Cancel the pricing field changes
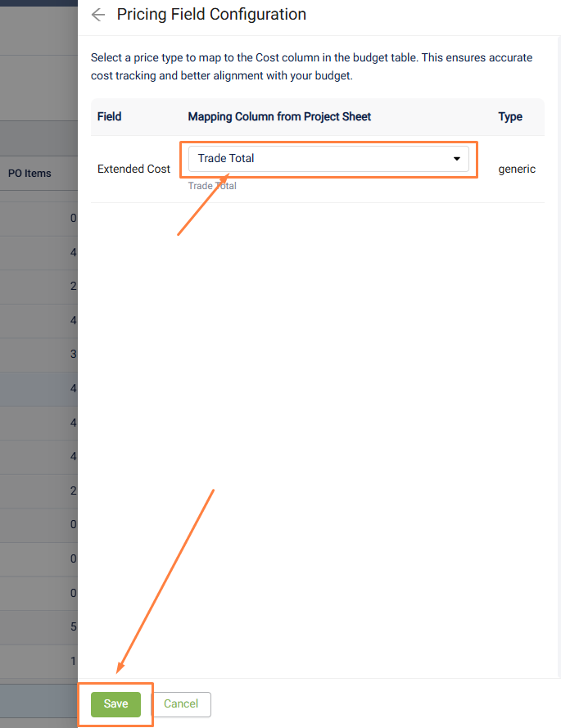This screenshot has height=728, width=561. click(181, 704)
